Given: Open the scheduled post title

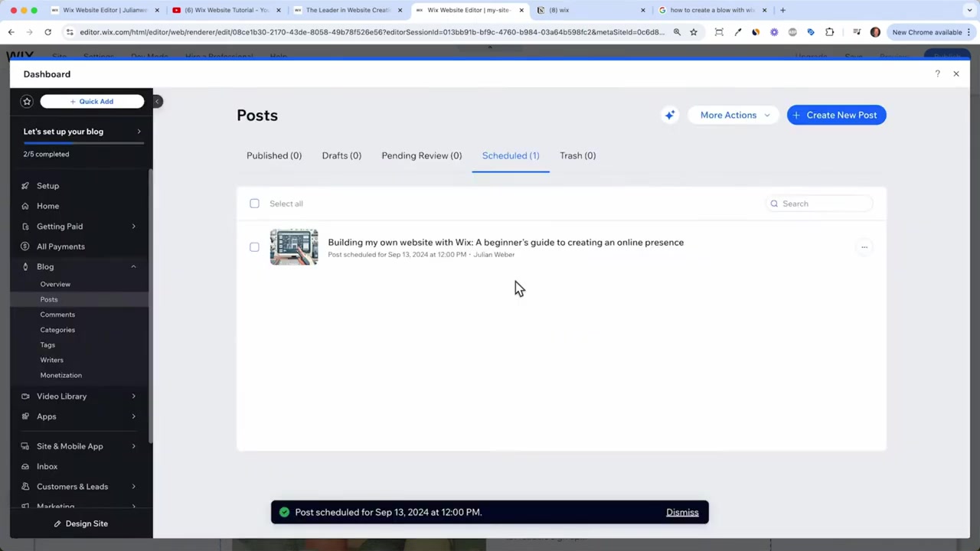Looking at the screenshot, I should tap(505, 243).
